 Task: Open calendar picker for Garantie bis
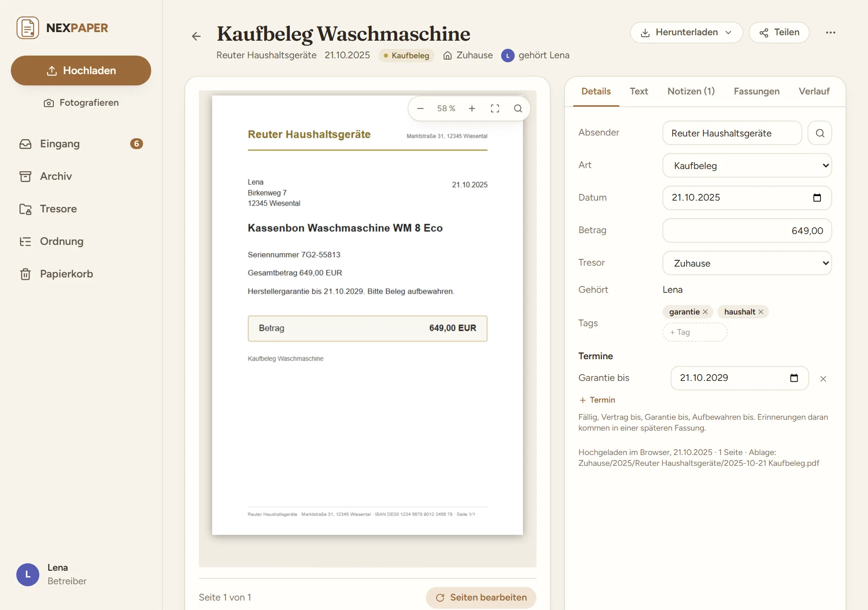coord(794,378)
